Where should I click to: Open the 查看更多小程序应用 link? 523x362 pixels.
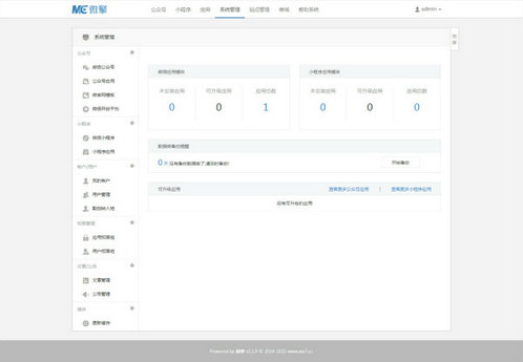pyautogui.click(x=411, y=189)
